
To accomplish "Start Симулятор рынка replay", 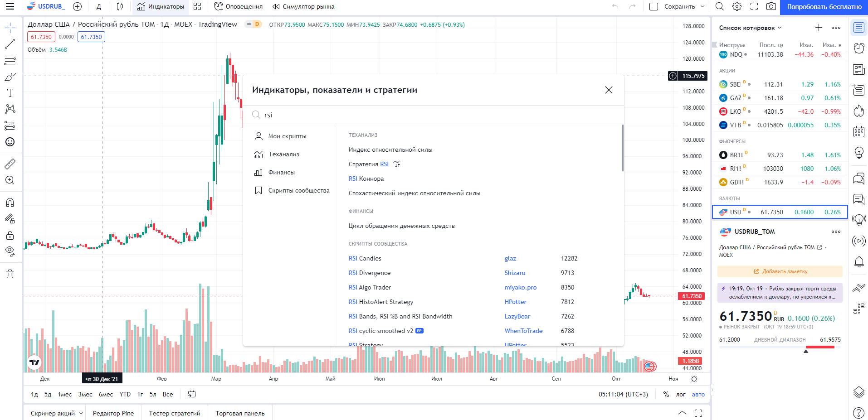I will pyautogui.click(x=303, y=6).
